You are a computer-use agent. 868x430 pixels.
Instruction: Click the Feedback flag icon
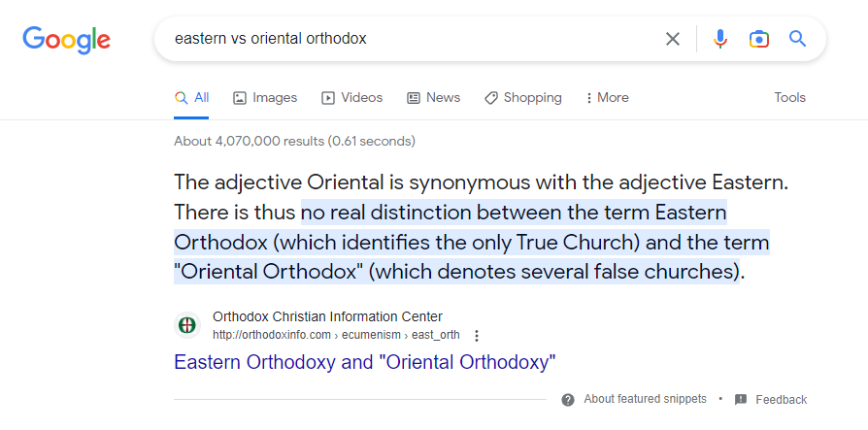click(741, 400)
